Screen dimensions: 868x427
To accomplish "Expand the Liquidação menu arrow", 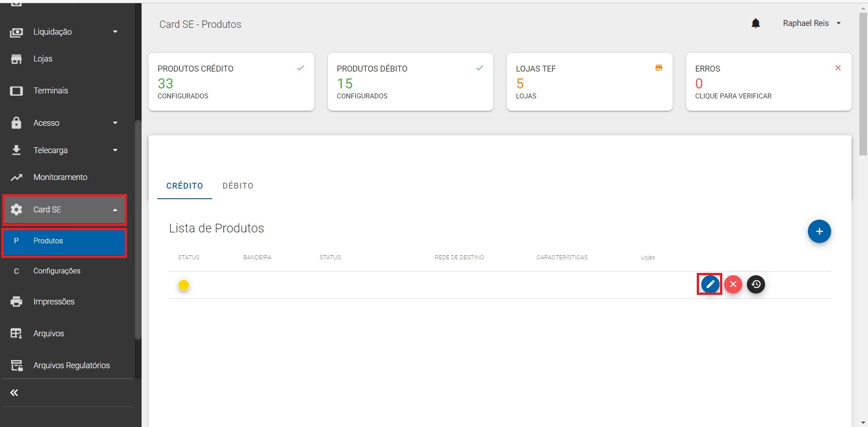I will tap(115, 32).
